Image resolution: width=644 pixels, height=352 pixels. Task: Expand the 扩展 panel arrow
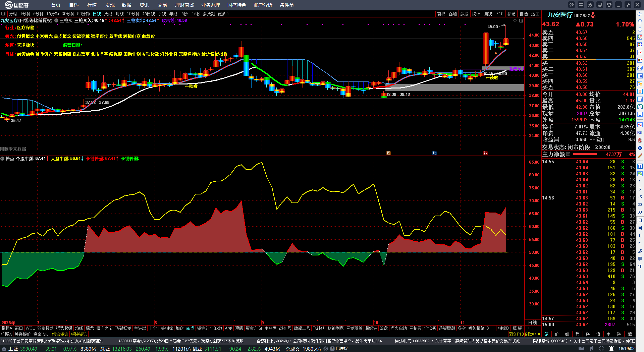pos(6,334)
